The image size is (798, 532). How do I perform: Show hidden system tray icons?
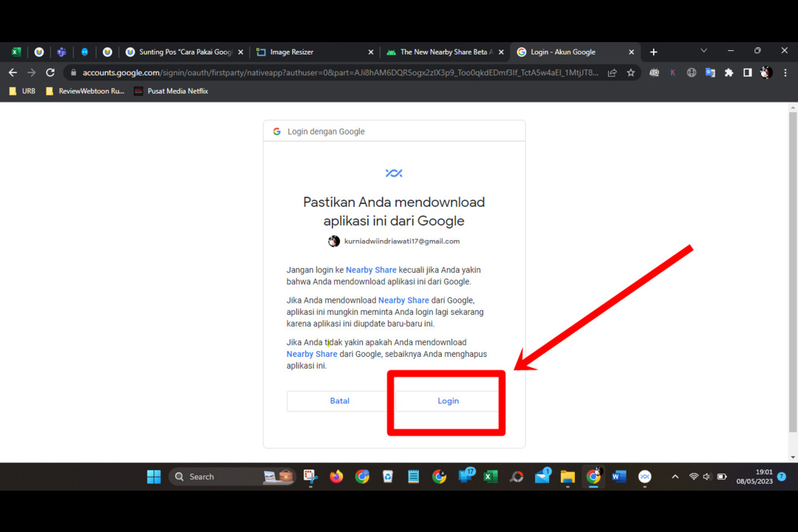pyautogui.click(x=675, y=477)
